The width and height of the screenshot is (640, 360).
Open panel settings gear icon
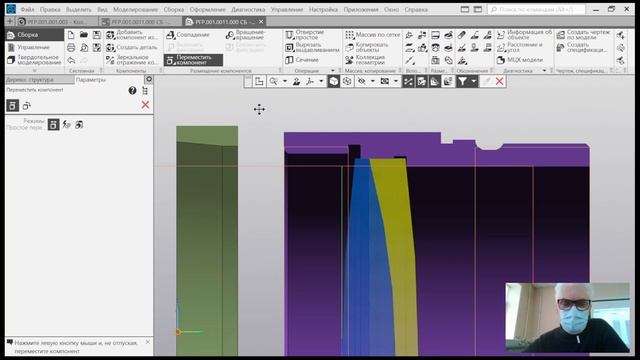(149, 79)
